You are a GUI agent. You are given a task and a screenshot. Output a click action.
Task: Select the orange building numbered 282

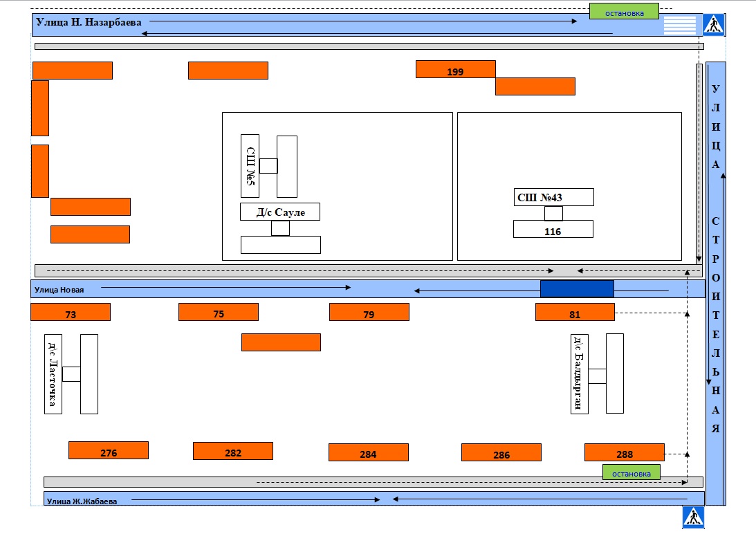(x=233, y=451)
